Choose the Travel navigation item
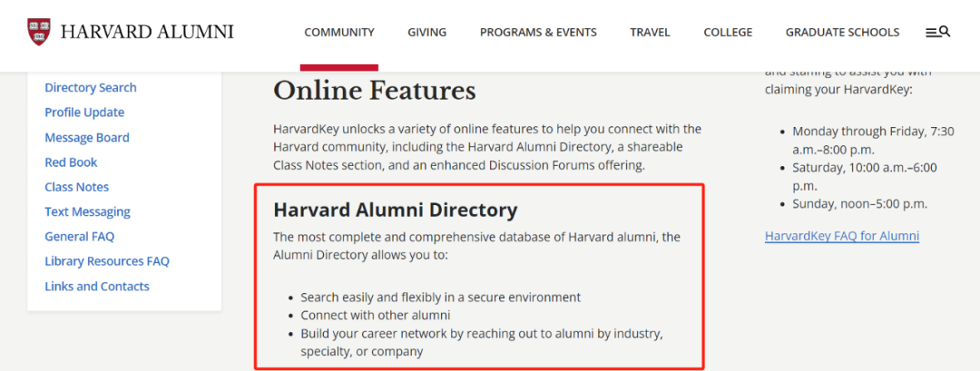980x371 pixels. [x=650, y=33]
